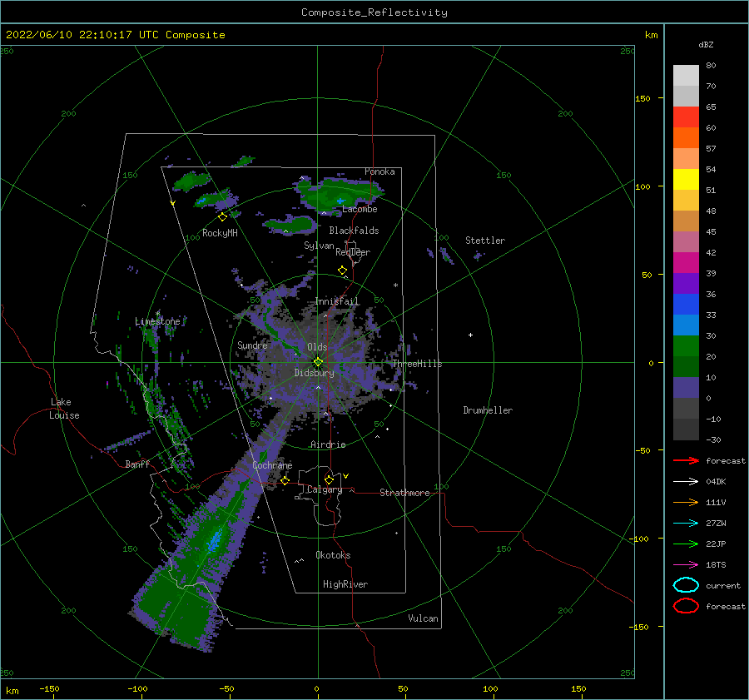This screenshot has height=700, width=749.
Task: Click the yellow diamond marker above RockyMH
Action: [x=222, y=217]
